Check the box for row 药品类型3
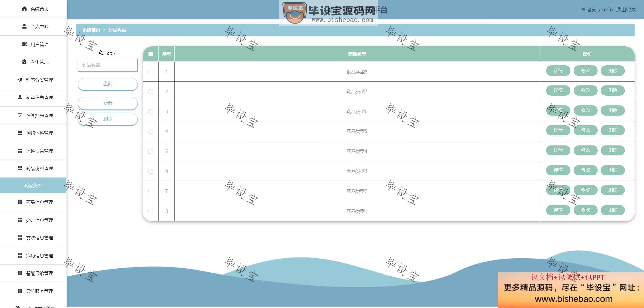The image size is (644, 308). tap(151, 171)
